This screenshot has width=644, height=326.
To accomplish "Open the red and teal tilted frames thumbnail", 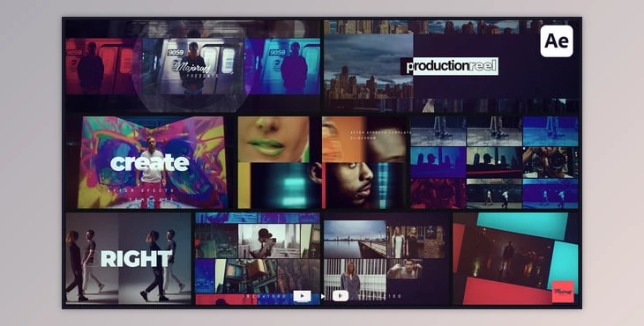I will (516, 258).
